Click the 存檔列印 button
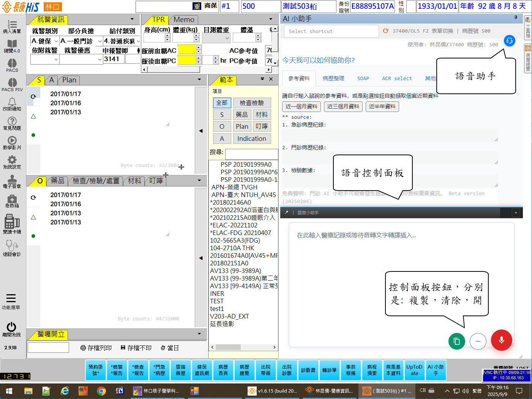 click(96, 348)
